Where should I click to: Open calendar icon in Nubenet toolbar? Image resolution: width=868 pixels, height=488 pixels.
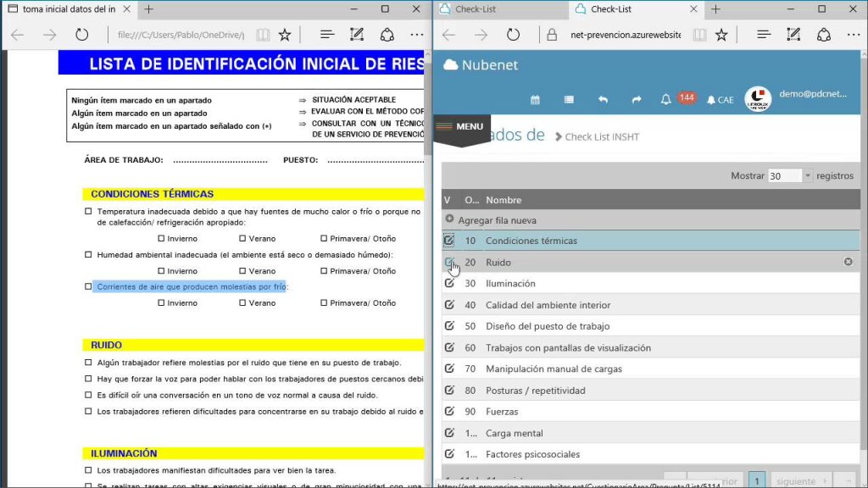[x=535, y=100]
